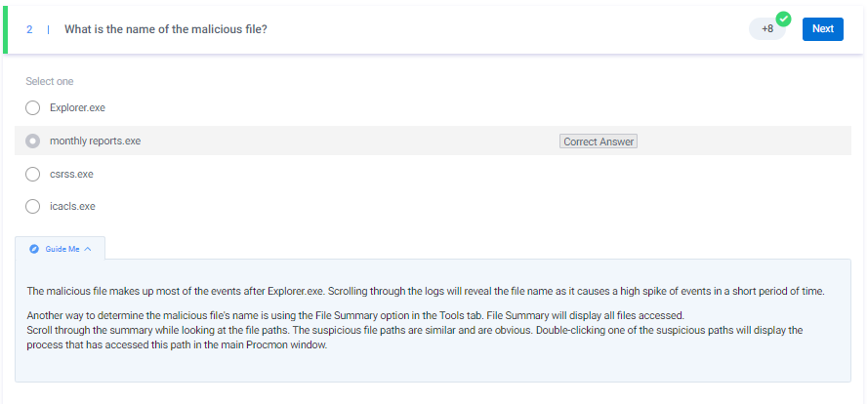The width and height of the screenshot is (868, 404).
Task: Click the compass icon beside Guide Me
Action: click(x=34, y=249)
